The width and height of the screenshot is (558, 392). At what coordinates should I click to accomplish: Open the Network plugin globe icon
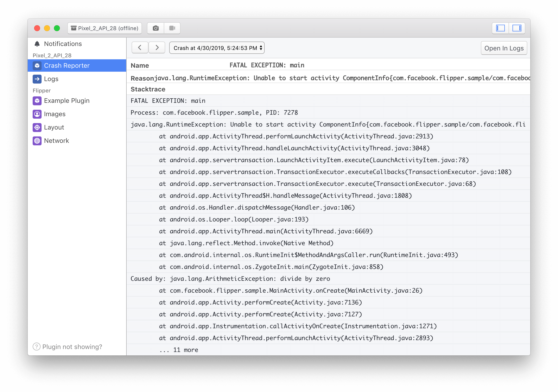(37, 141)
